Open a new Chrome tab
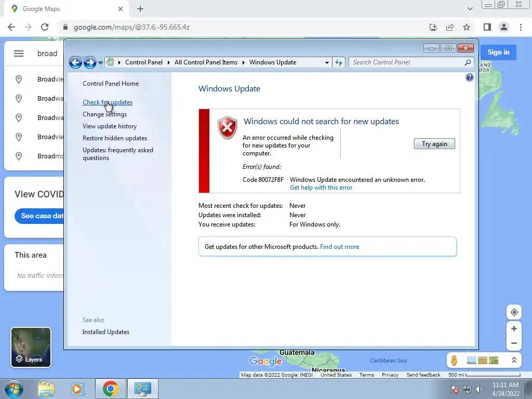The image size is (532, 399). tap(140, 9)
